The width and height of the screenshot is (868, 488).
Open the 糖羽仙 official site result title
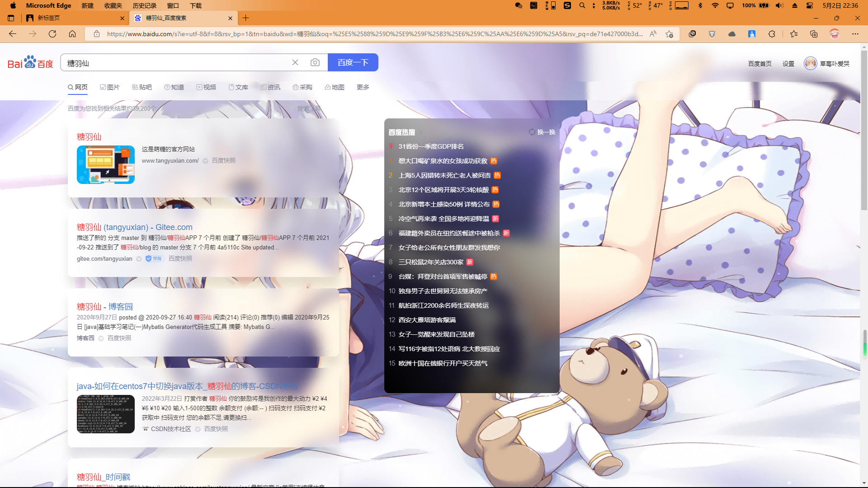point(89,136)
